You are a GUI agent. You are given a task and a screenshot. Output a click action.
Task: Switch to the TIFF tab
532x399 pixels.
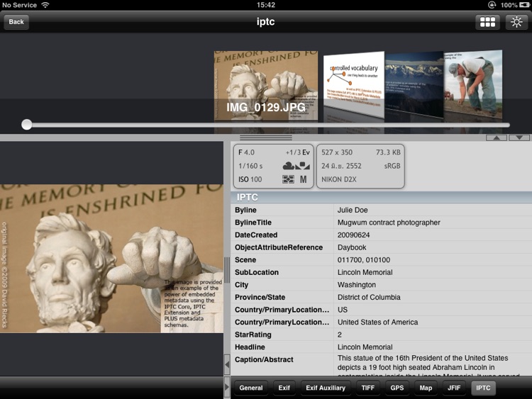[367, 388]
